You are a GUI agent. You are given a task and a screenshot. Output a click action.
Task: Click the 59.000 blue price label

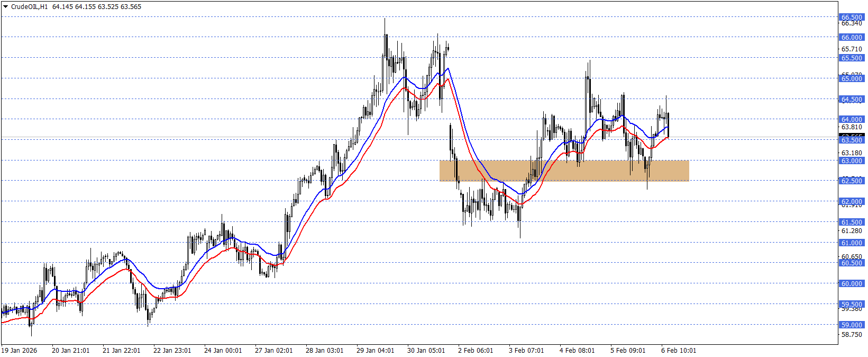tap(852, 325)
